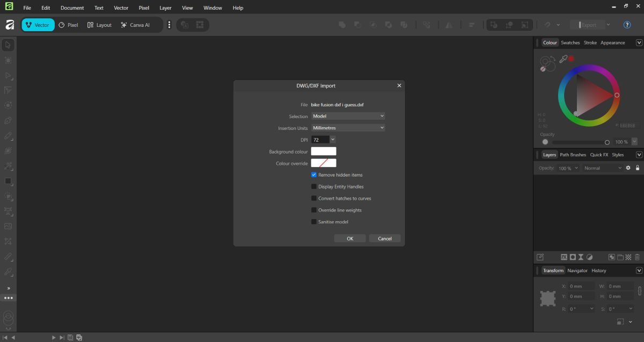
Task: Pick the Pen tool from the tools panel
Action: [8, 120]
